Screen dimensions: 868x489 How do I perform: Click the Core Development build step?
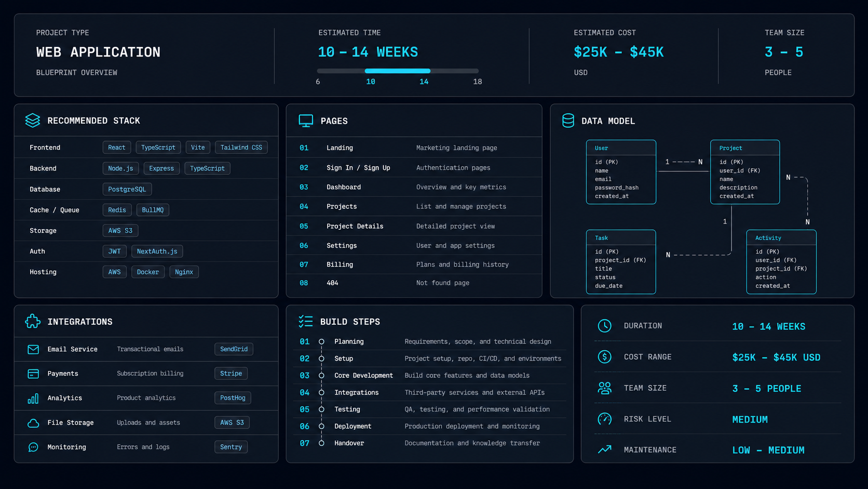pyautogui.click(x=430, y=376)
